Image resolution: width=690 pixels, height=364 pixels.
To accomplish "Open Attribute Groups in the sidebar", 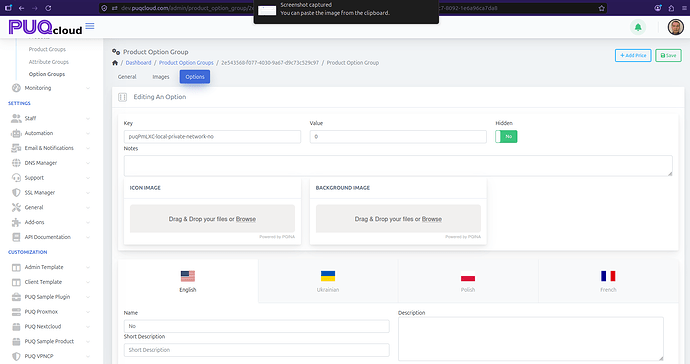I will (x=48, y=62).
